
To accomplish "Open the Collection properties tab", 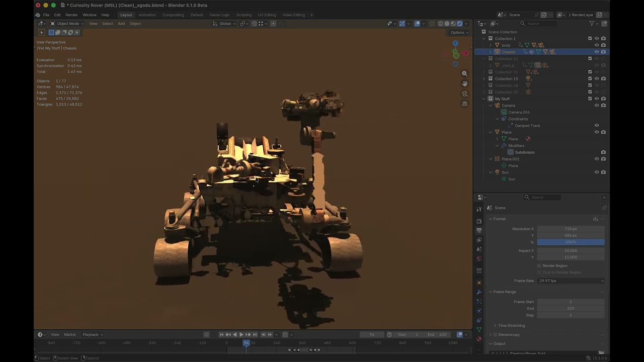I will point(479,270).
